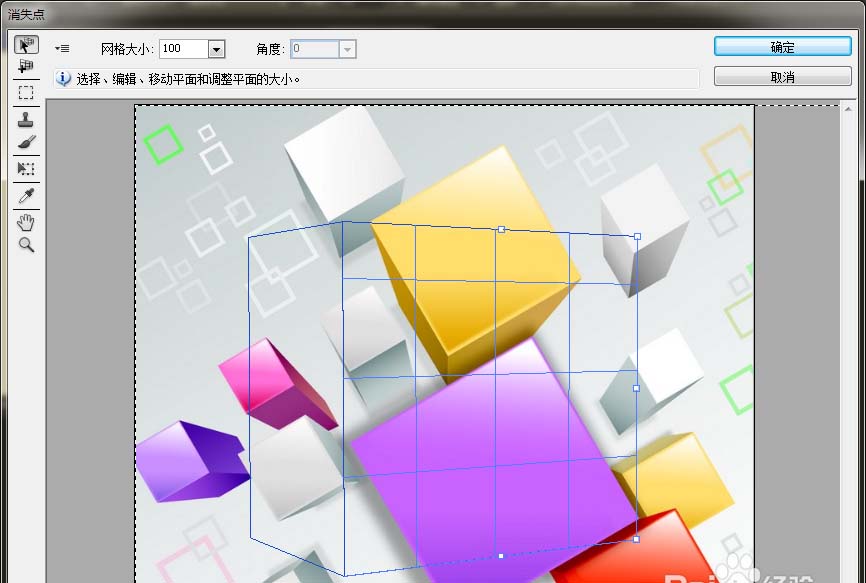Image resolution: width=866 pixels, height=583 pixels.
Task: Click the 角度 value field
Action: click(x=315, y=49)
